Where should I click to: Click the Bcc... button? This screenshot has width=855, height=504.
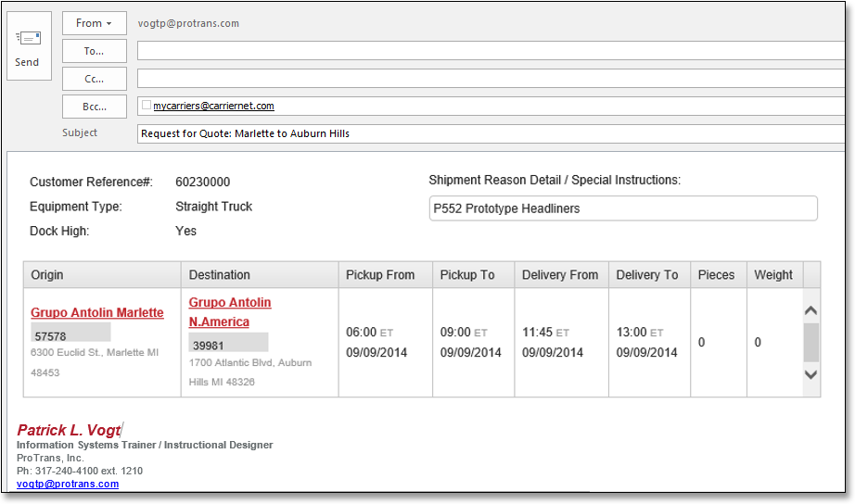tap(95, 107)
